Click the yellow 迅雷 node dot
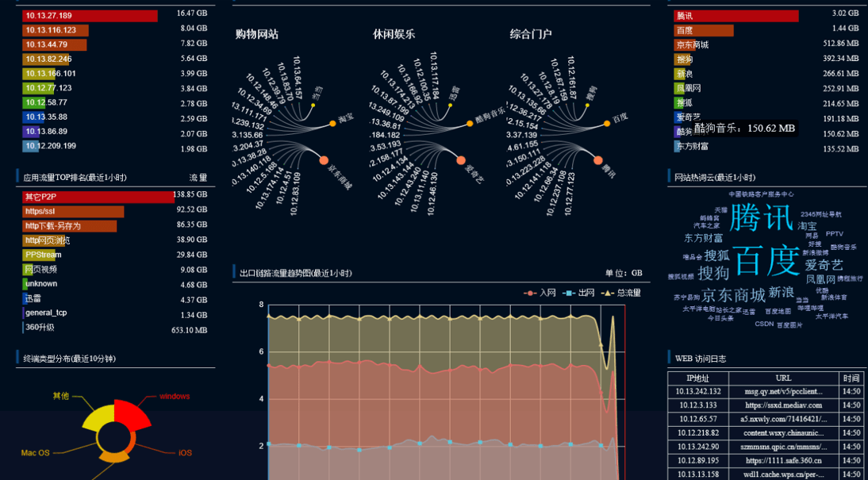Screen dimensions: 868x480 (448, 104)
